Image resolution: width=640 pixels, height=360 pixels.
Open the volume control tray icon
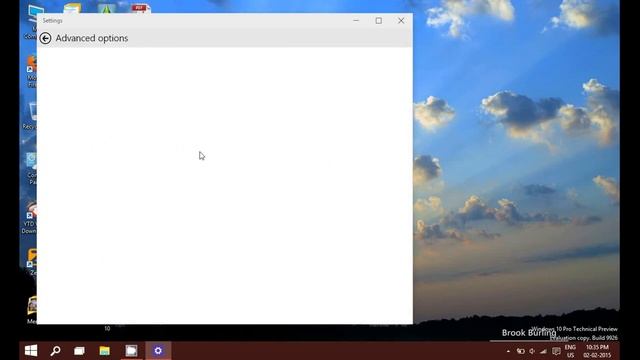coord(532,351)
